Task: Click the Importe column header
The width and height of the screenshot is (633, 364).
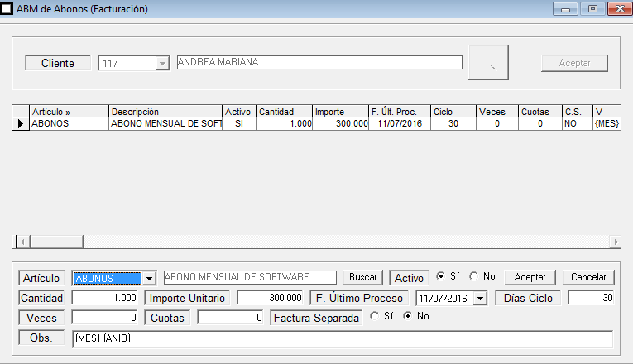Action: (340, 112)
